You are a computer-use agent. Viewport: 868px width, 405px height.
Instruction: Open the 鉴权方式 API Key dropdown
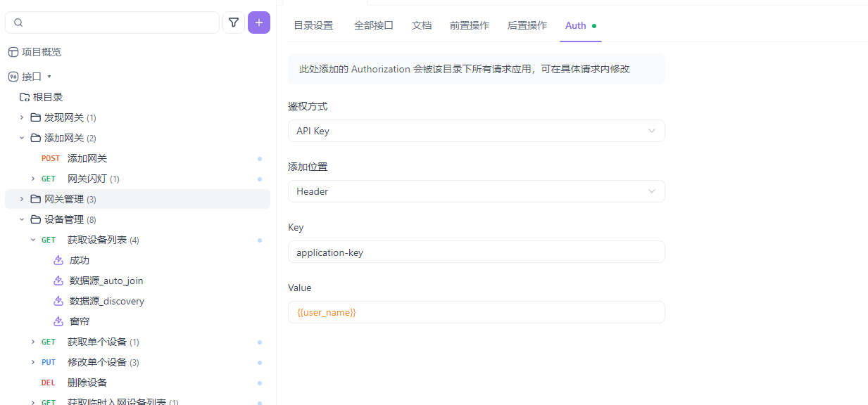coord(476,131)
